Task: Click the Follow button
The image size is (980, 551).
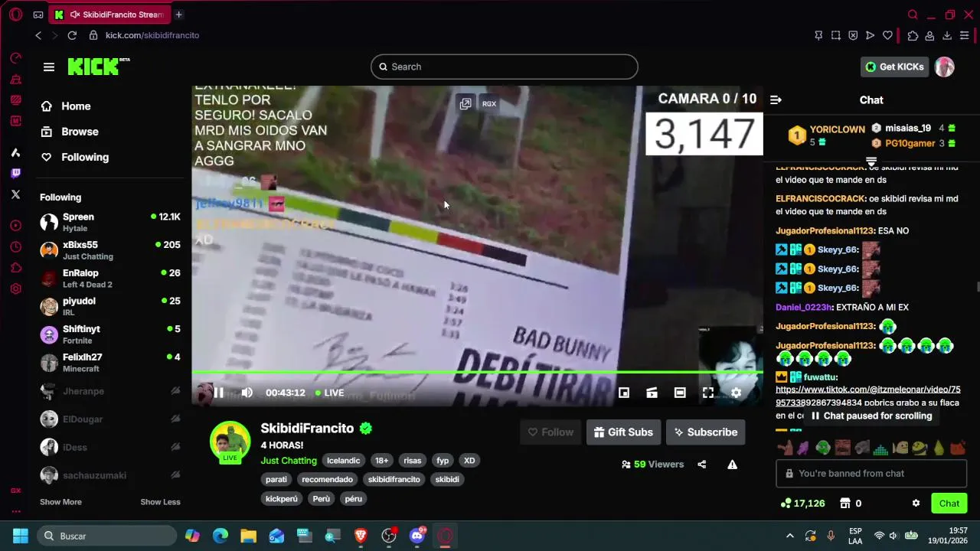Action: pyautogui.click(x=550, y=432)
